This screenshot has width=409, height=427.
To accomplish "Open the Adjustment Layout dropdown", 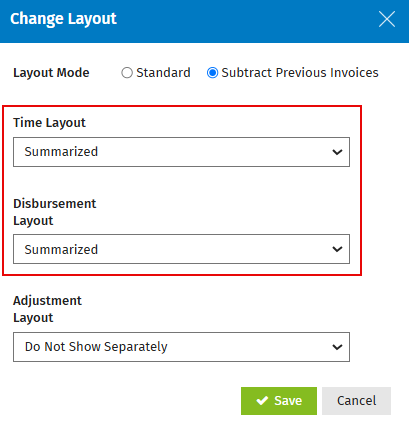I will click(181, 347).
